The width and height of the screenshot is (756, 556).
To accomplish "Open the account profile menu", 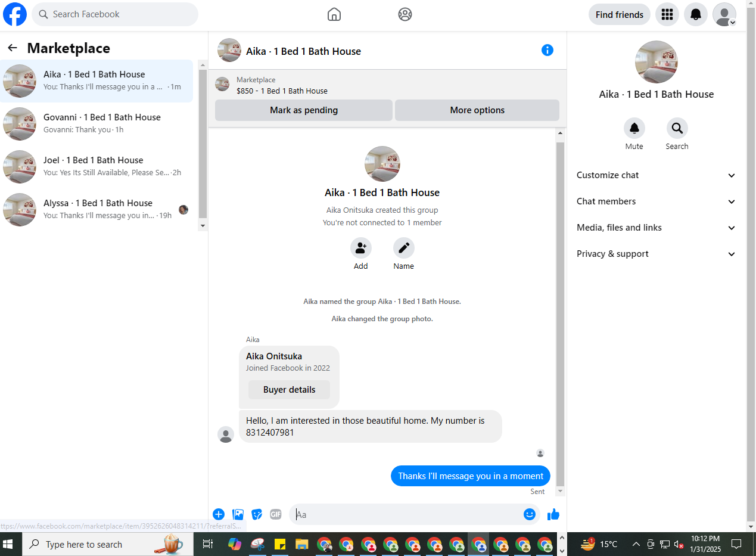I will point(724,14).
